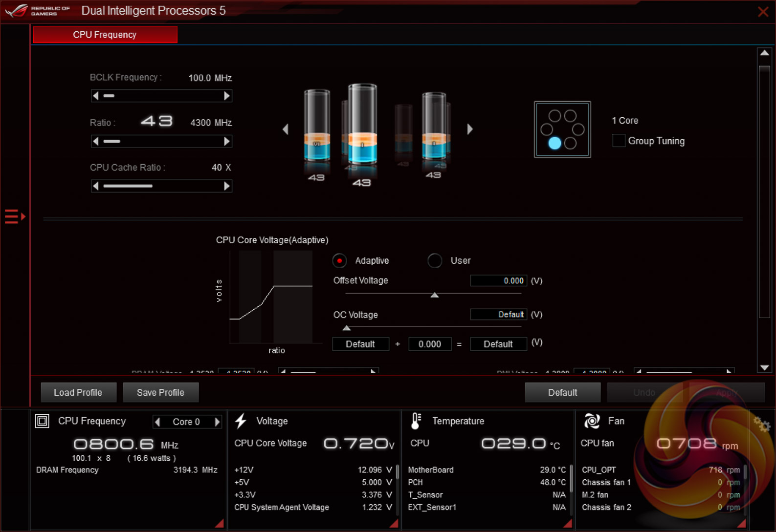Open the CPU Frequency tab
This screenshot has height=532, width=776.
[x=105, y=35]
